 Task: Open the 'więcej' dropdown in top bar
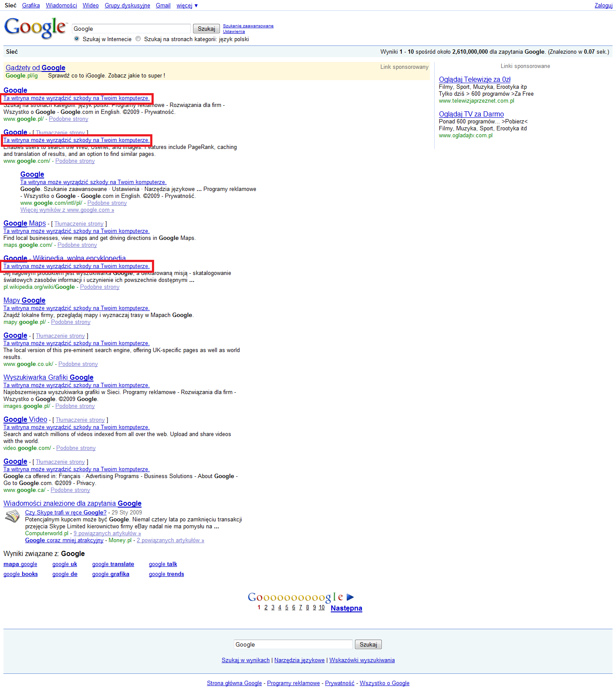point(187,6)
